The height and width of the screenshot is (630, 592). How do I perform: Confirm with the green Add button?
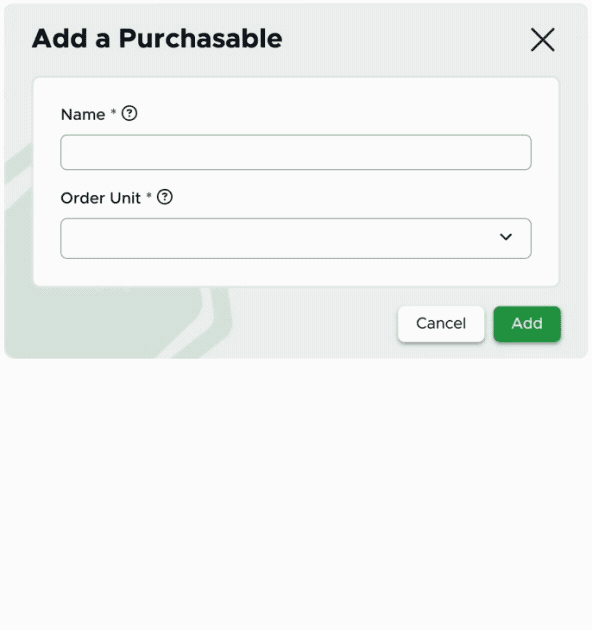pyautogui.click(x=527, y=324)
